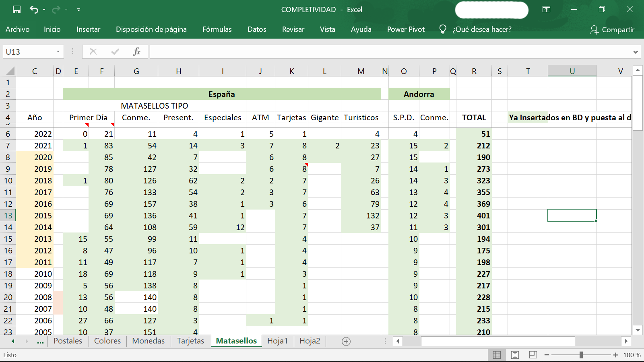The image size is (644, 362).
Task: Click the Andorra header cell
Action: click(x=419, y=94)
